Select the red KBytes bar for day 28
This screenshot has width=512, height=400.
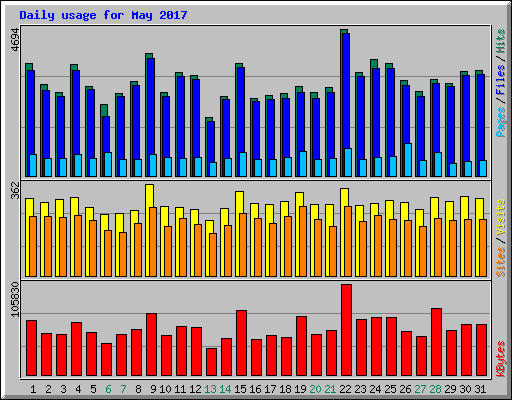click(436, 342)
